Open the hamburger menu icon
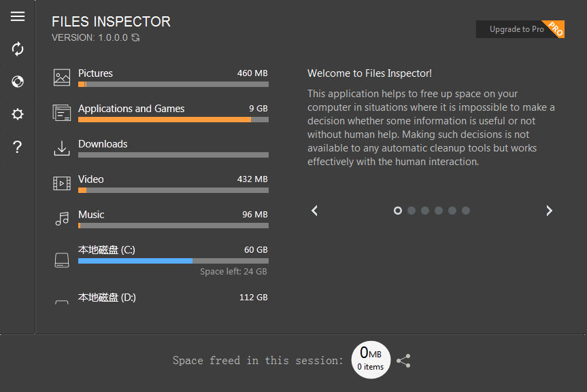The height and width of the screenshot is (392, 587). [x=18, y=16]
